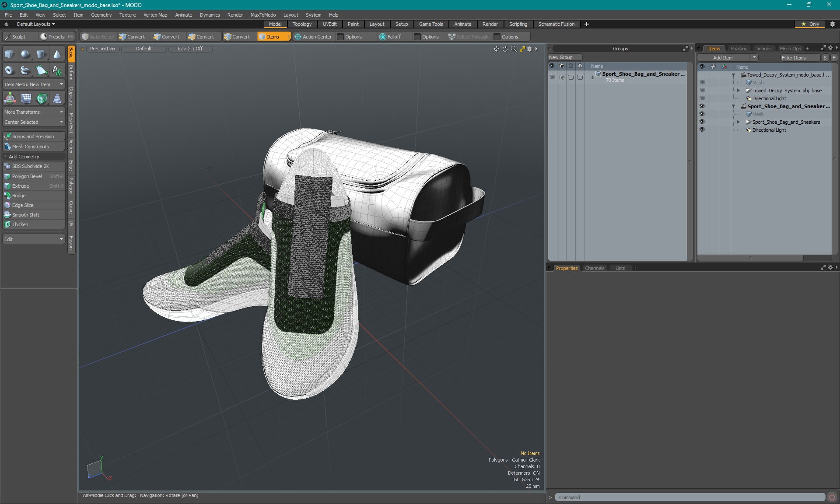
Task: Select the Cube primitive tool
Action: coord(9,54)
